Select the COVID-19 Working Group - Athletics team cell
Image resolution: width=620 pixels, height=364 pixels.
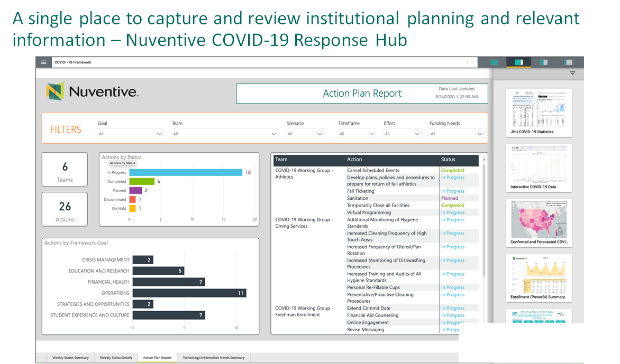[x=304, y=174]
